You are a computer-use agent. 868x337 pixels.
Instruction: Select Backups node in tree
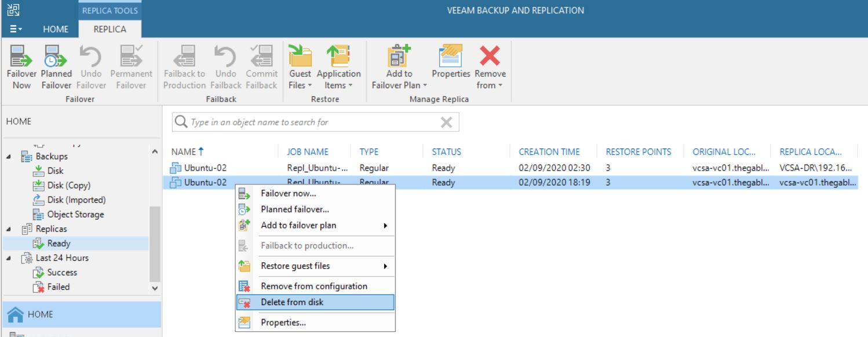[52, 156]
